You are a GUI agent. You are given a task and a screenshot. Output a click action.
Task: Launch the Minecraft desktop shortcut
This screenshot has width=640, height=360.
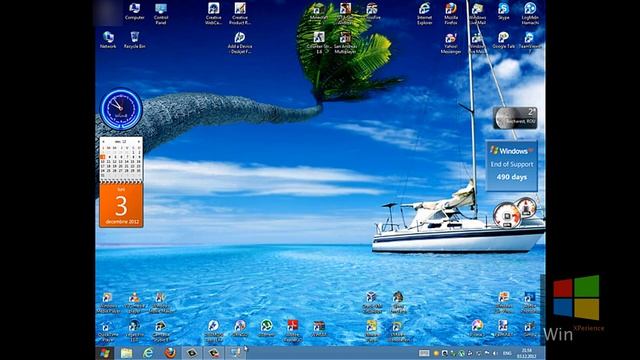pos(318,11)
